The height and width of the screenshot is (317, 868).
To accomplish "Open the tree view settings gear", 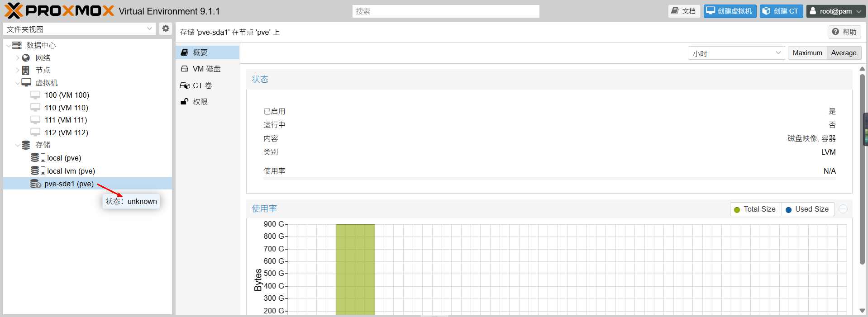I will [x=166, y=28].
